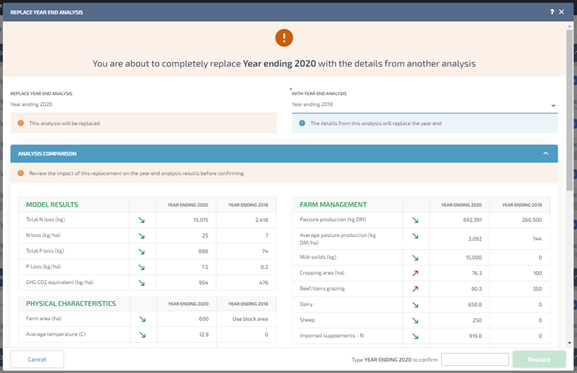Click the 954 GHG CO2 equivalent value
Screen dimensions: 577x373
pyautogui.click(x=203, y=283)
